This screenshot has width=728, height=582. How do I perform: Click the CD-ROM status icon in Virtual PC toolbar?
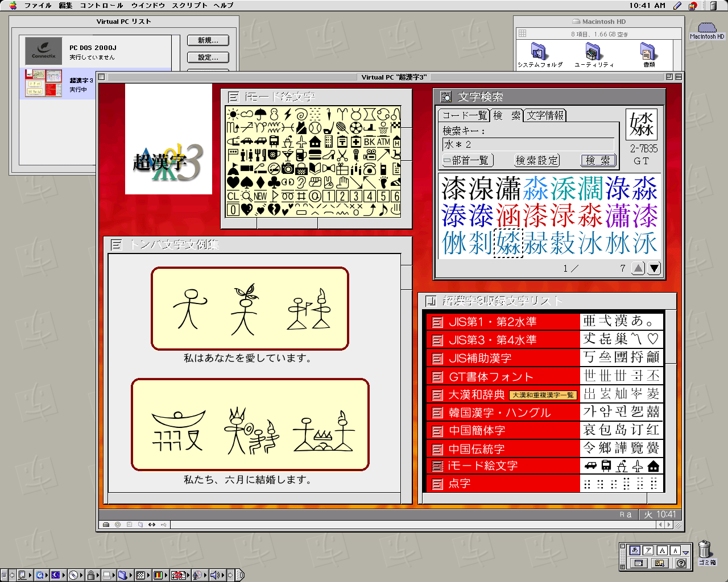click(x=118, y=525)
